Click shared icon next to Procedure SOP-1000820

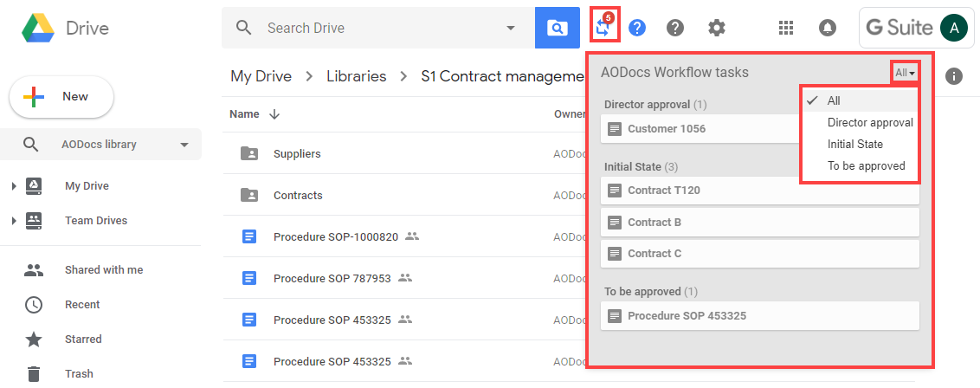point(411,236)
